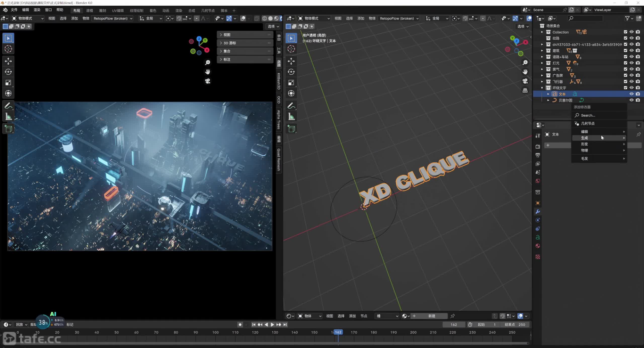
Task: Jump to end frame button in timeline
Action: click(285, 325)
